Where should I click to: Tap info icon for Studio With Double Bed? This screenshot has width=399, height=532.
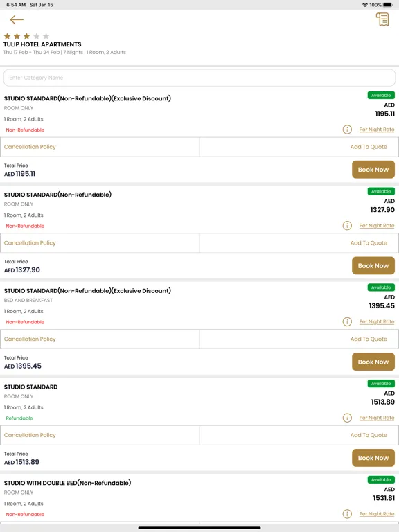(347, 514)
